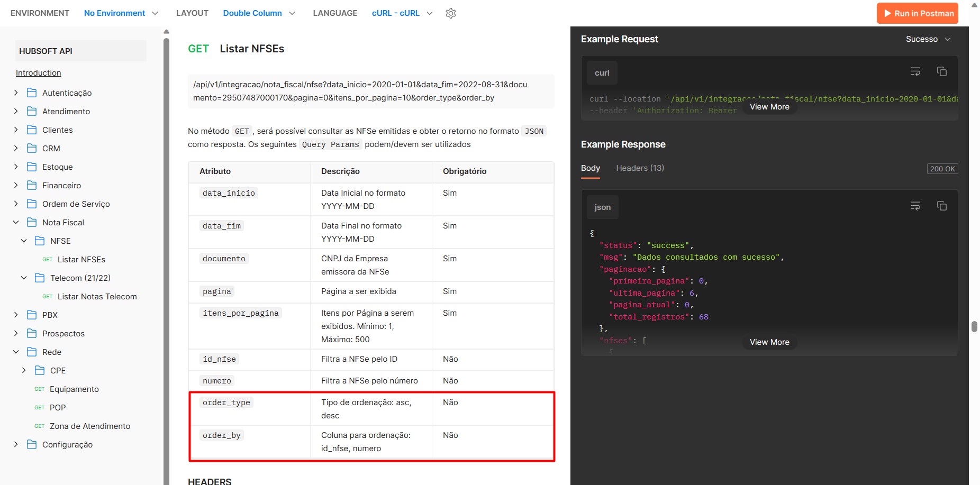This screenshot has height=485, width=980.
Task: Click the page vertical scrollbar thumb
Action: [974, 326]
